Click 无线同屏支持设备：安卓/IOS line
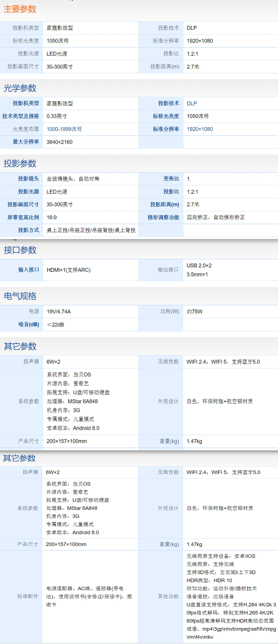 point(221,556)
